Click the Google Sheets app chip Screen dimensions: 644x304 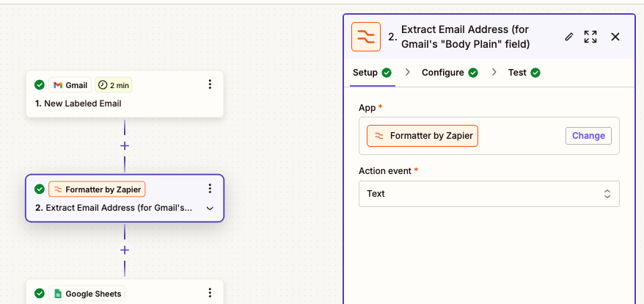tap(87, 294)
